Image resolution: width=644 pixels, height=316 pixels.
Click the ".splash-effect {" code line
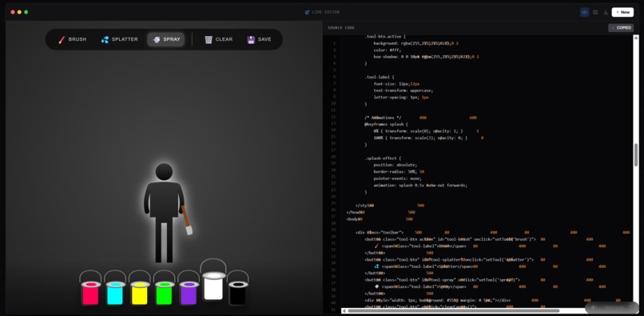(383, 158)
